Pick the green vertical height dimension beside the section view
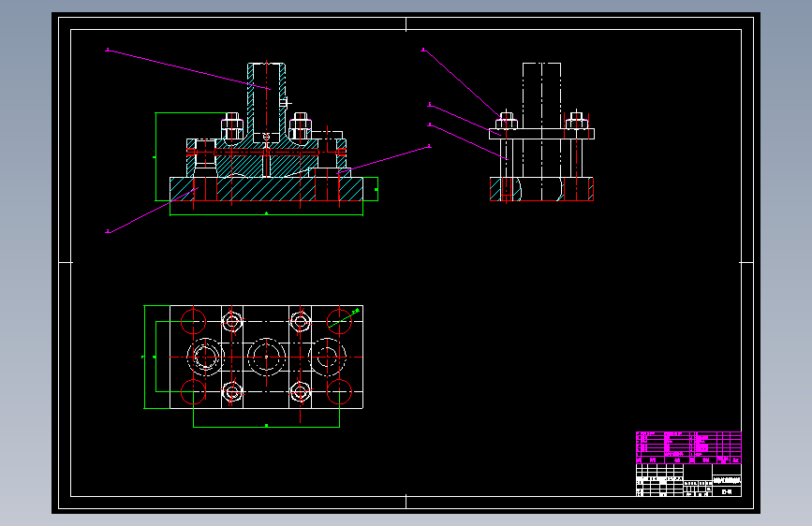Viewport: 812px width, 526px height. tap(155, 157)
